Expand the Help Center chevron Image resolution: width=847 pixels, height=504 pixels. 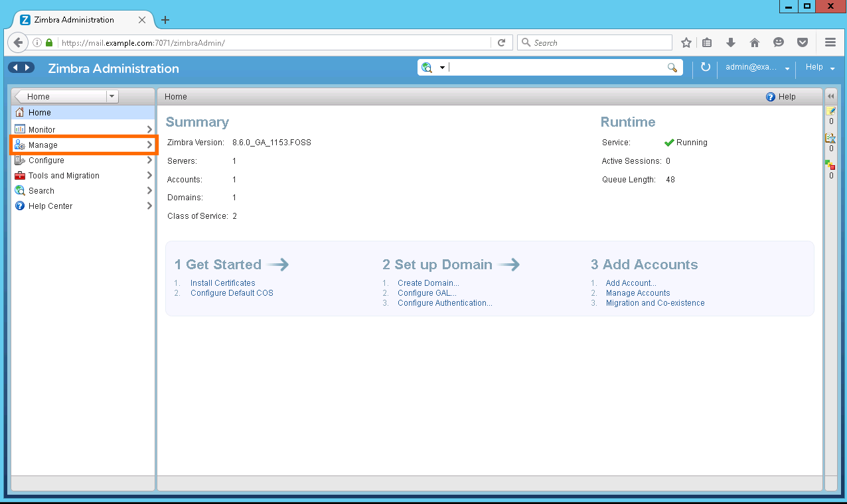pyautogui.click(x=149, y=206)
